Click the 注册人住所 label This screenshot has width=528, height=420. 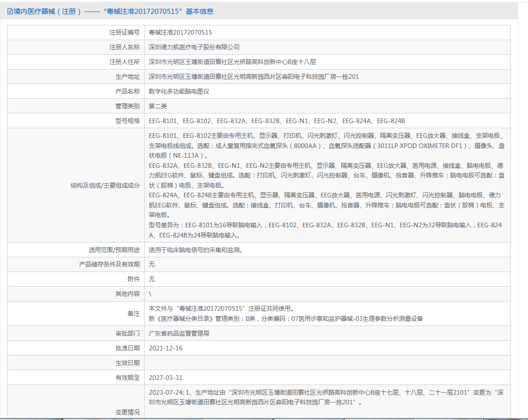[124, 62]
